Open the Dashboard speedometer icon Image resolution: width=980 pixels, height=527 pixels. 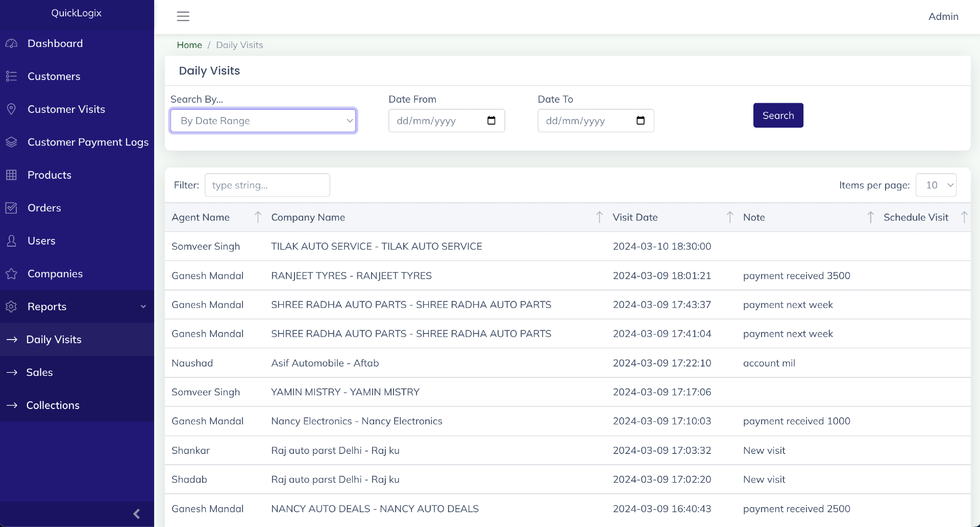click(x=11, y=44)
